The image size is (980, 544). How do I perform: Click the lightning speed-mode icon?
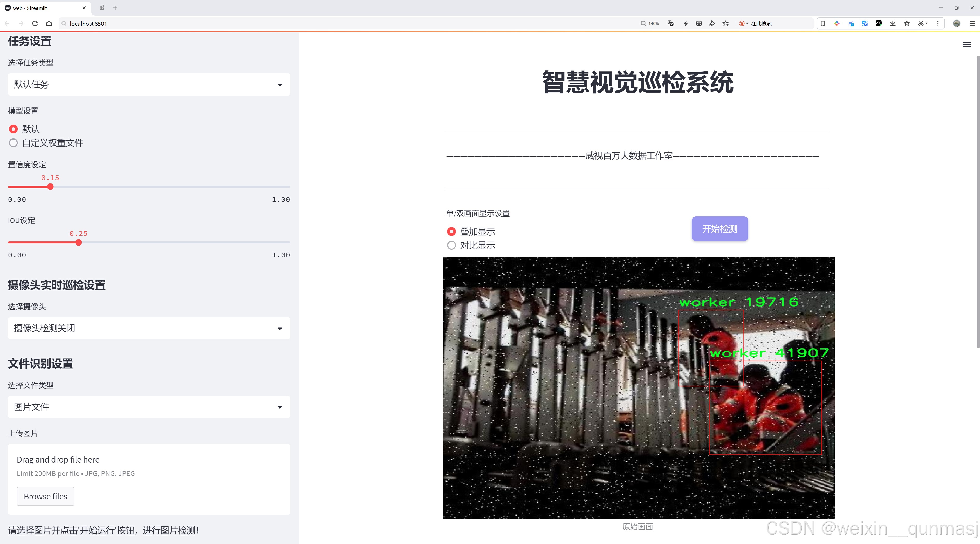coord(686,24)
